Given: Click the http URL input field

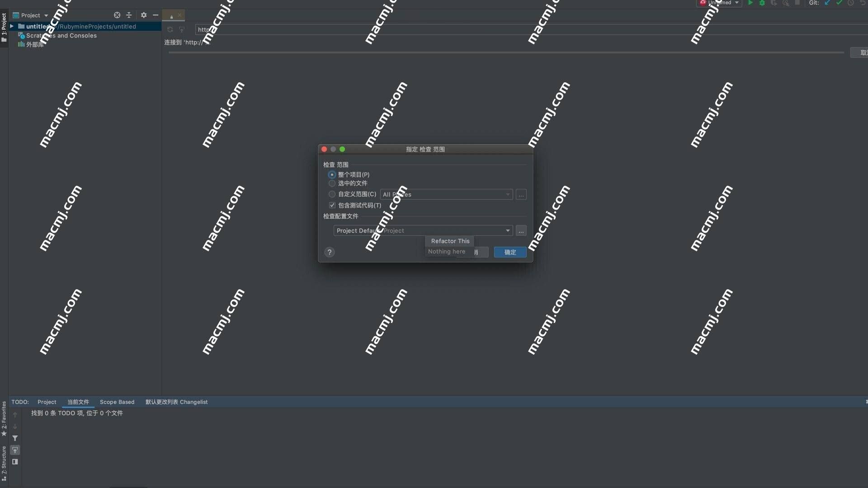Looking at the screenshot, I should coord(532,29).
